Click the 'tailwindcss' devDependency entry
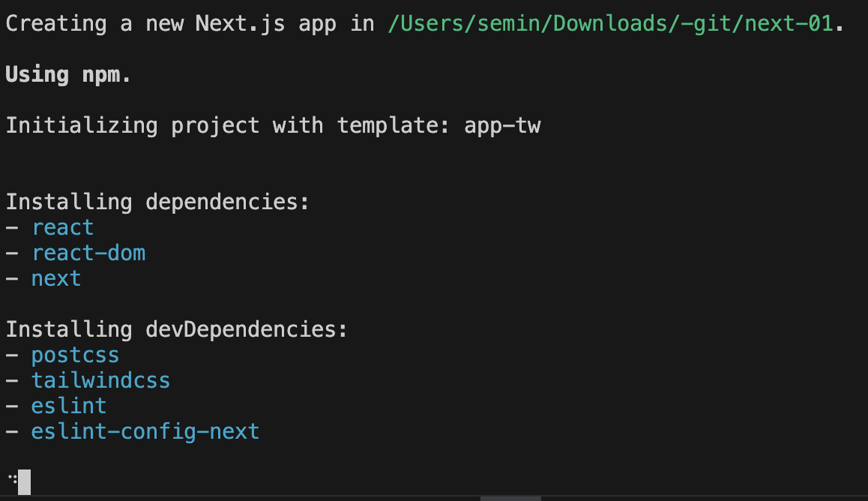This screenshot has height=501, width=868. pos(100,380)
